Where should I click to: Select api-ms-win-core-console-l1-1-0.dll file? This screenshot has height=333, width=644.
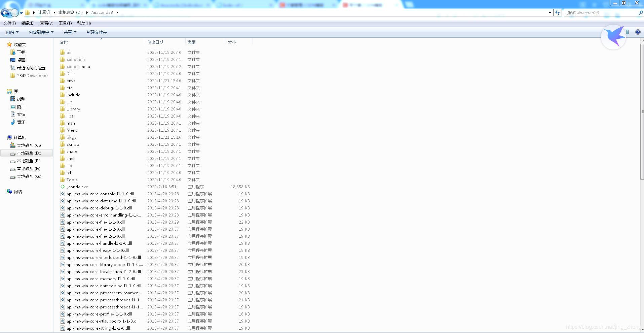pos(100,194)
